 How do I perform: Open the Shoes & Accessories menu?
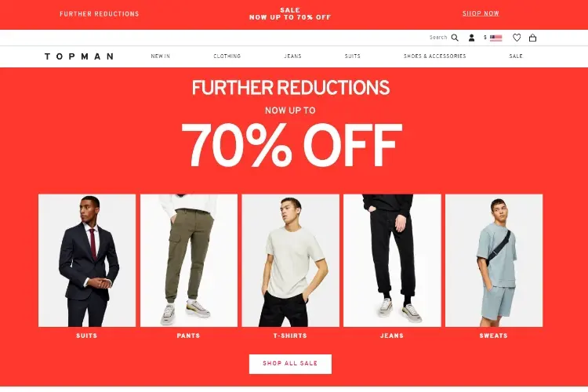pos(435,56)
